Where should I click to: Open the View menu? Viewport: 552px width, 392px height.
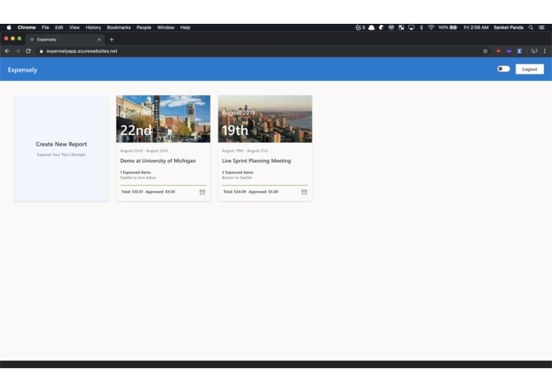tap(75, 28)
